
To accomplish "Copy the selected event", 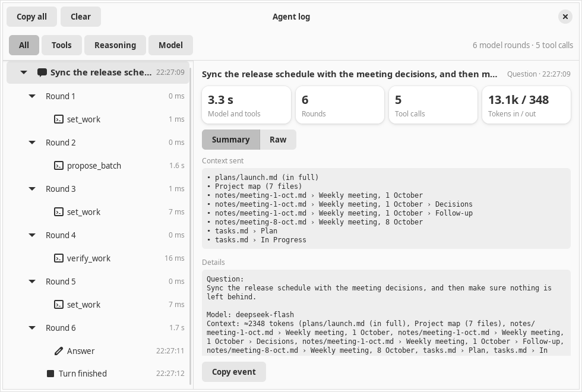I will (x=234, y=372).
